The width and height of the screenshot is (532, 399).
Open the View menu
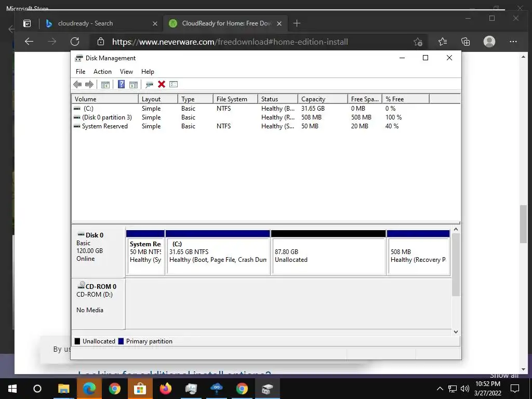(x=126, y=72)
